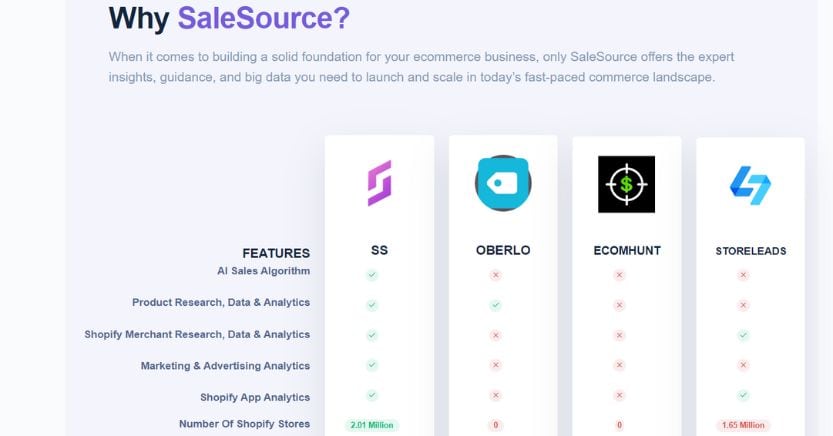Click the Oberlo zero stores badge
The image size is (833, 436).
(496, 425)
